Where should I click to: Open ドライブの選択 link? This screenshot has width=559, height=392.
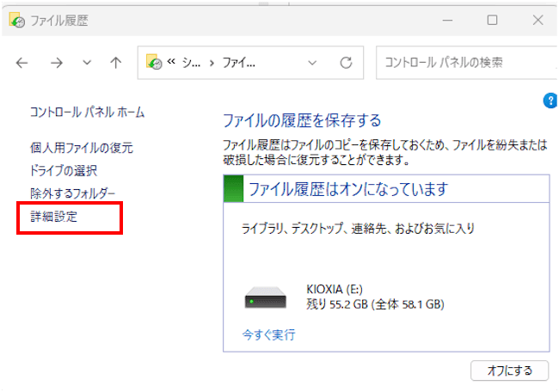[x=64, y=170]
